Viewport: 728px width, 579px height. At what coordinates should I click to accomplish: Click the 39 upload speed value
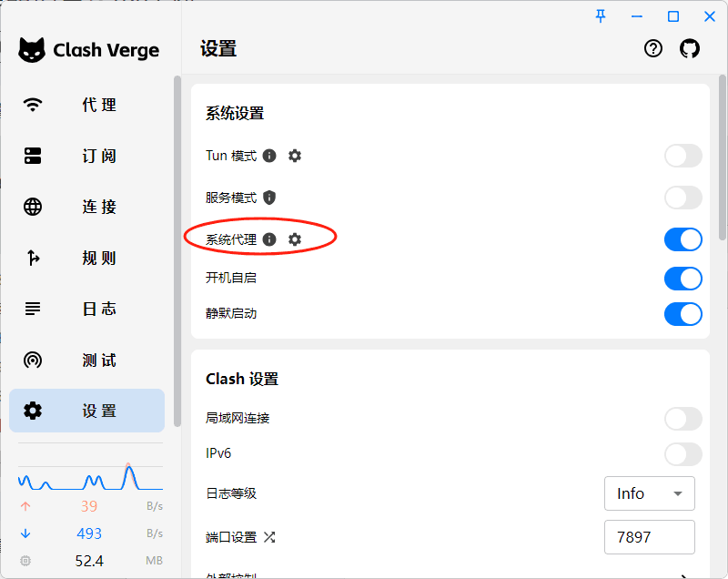pyautogui.click(x=89, y=506)
